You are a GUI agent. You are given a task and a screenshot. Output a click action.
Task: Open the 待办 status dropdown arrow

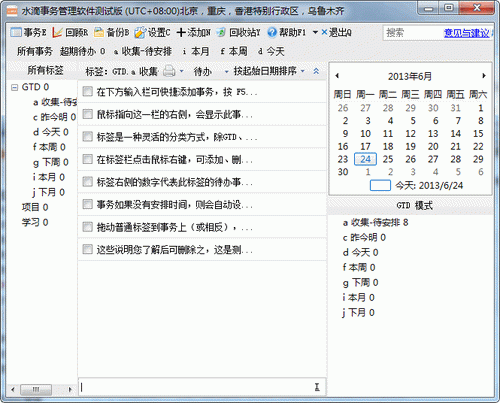point(227,71)
